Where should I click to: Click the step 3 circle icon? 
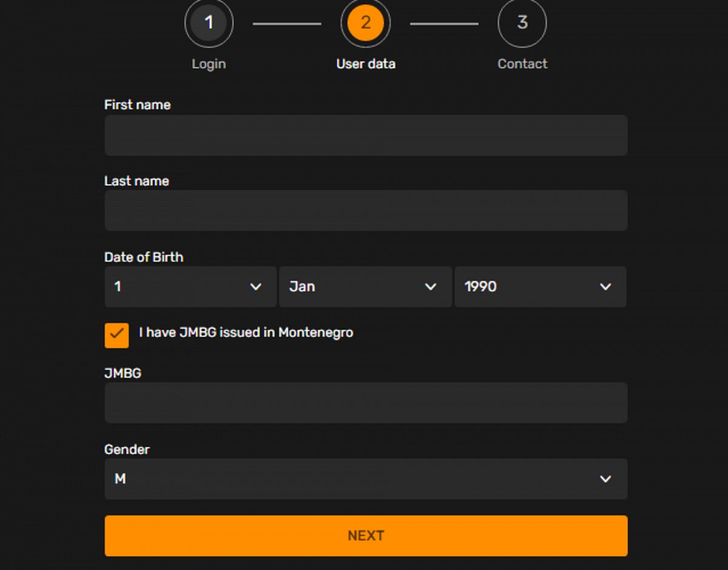point(522,23)
